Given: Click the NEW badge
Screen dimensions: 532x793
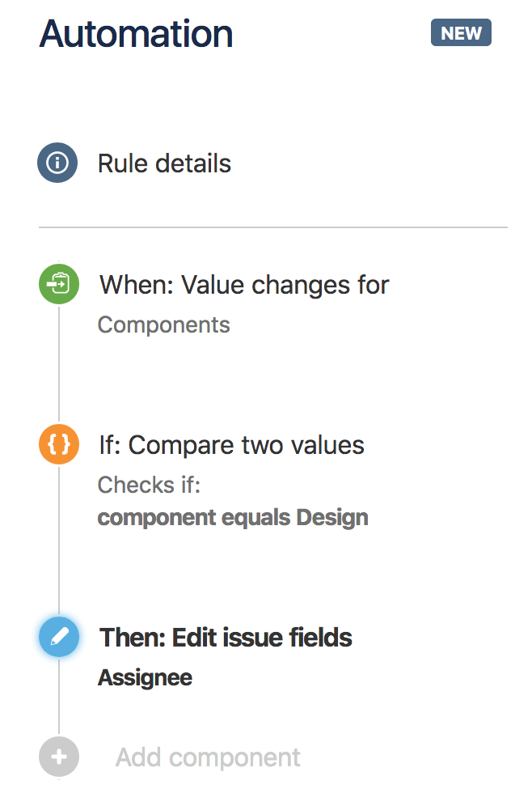Looking at the screenshot, I should [x=461, y=32].
